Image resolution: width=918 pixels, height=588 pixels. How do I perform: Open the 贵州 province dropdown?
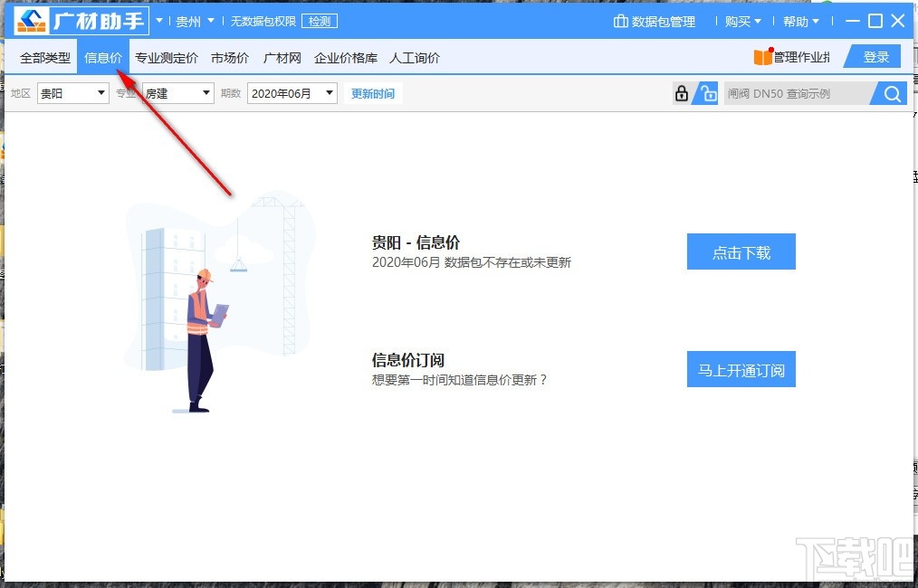click(x=193, y=20)
